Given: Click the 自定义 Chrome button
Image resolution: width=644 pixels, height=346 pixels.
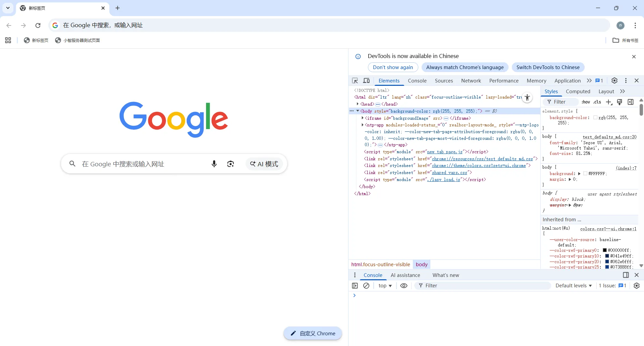Looking at the screenshot, I should point(313,333).
